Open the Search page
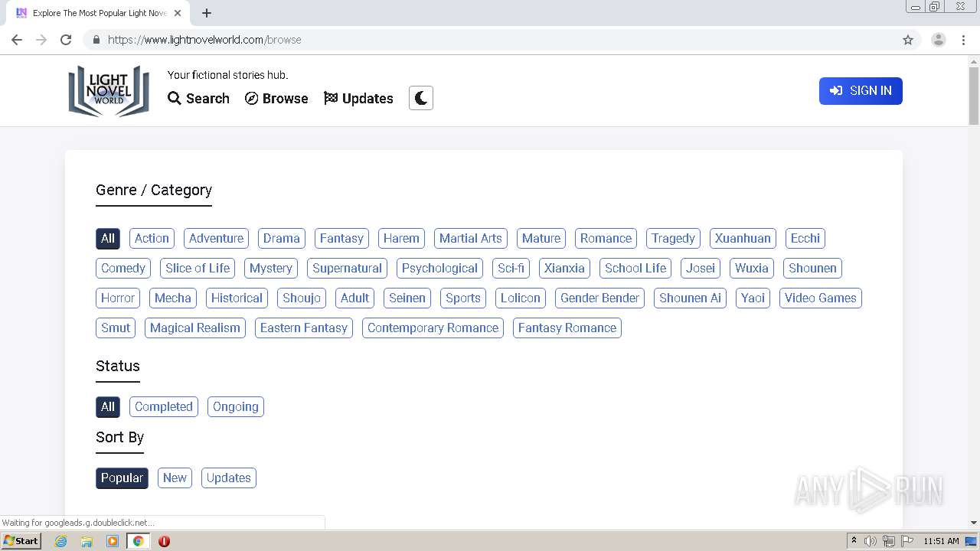 [x=198, y=98]
